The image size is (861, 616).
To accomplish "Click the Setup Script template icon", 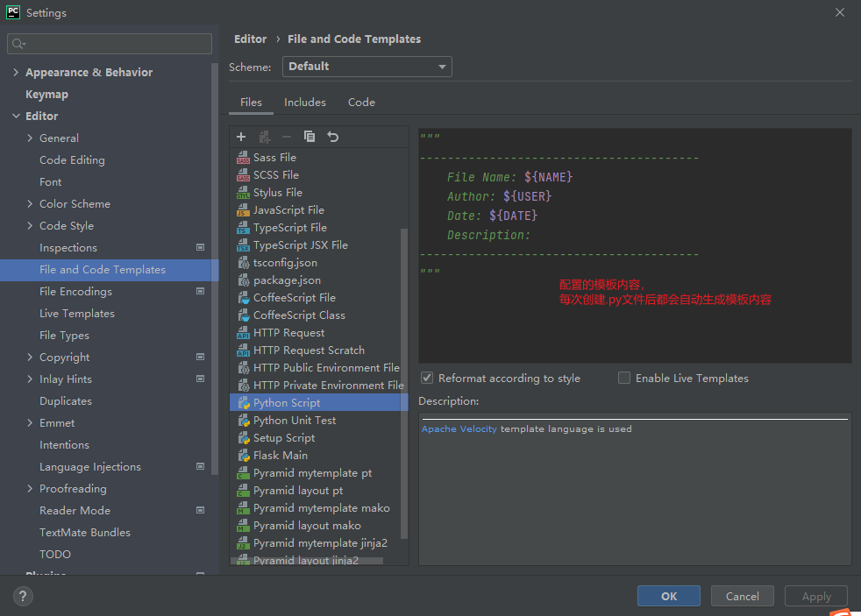I will point(243,438).
